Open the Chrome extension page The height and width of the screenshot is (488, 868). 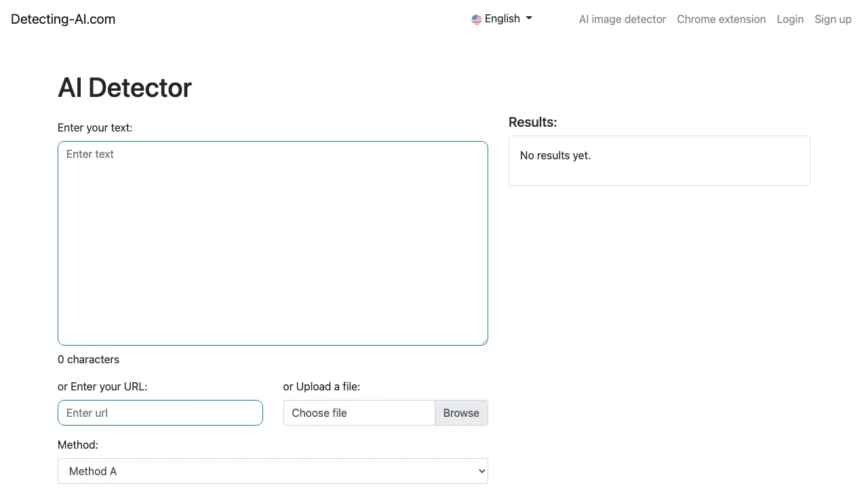(721, 19)
